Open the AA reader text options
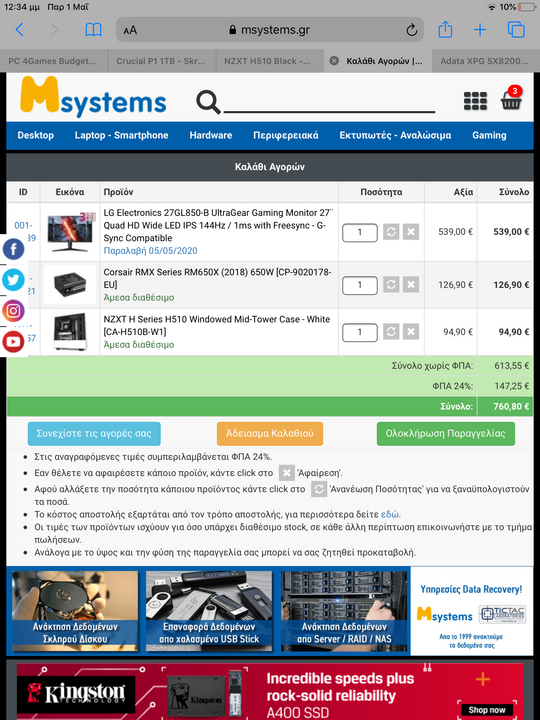 130,30
